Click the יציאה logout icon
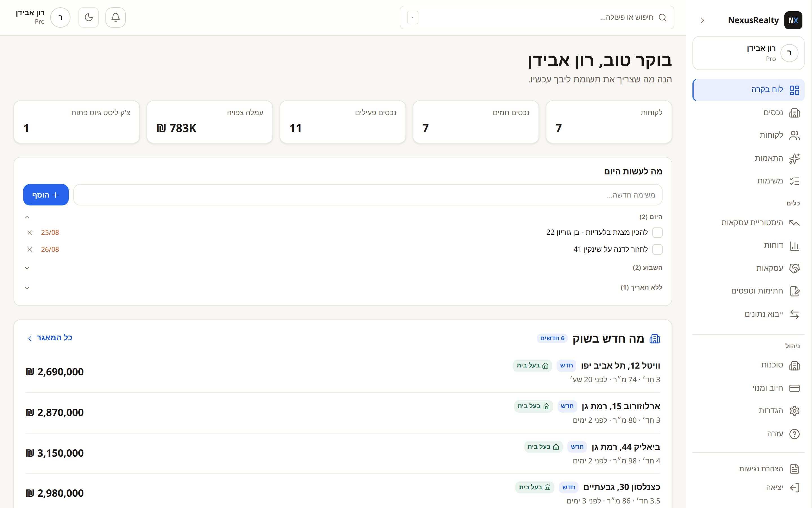 794,487
